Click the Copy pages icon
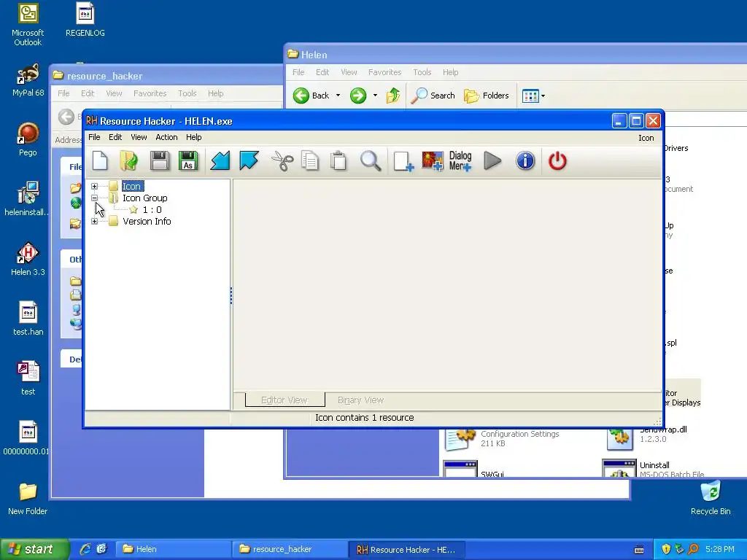The width and height of the screenshot is (747, 560). pyautogui.click(x=310, y=160)
